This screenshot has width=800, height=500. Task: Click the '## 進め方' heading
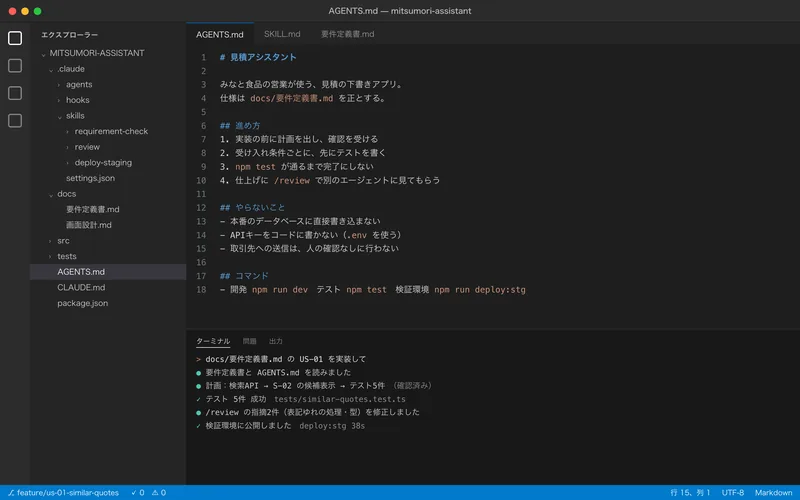(x=240, y=126)
